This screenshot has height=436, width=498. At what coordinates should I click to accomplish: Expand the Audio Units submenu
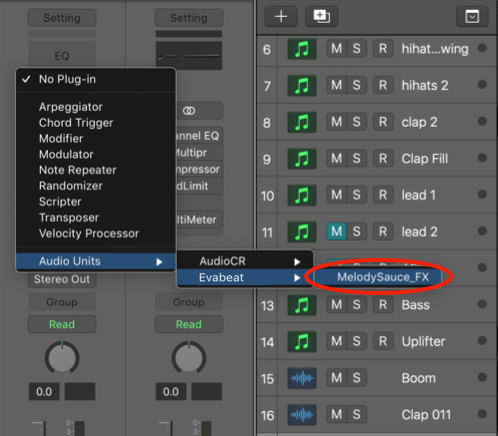coord(96,261)
